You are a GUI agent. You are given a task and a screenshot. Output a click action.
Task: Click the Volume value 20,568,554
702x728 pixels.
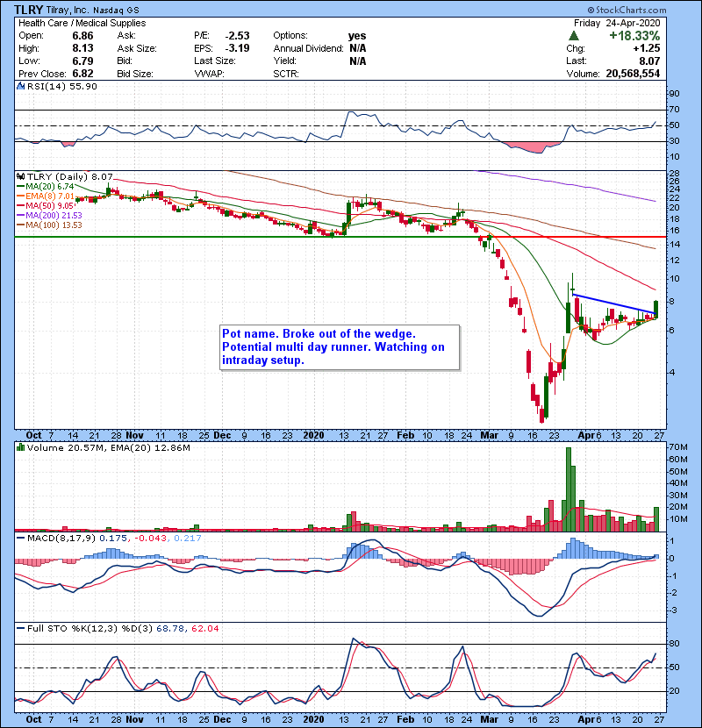(x=633, y=74)
